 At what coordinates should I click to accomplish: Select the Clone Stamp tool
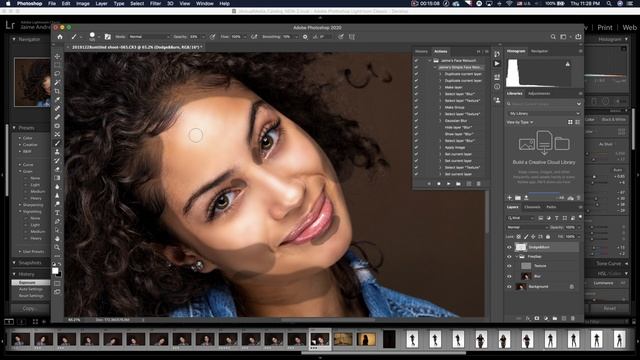click(x=57, y=152)
